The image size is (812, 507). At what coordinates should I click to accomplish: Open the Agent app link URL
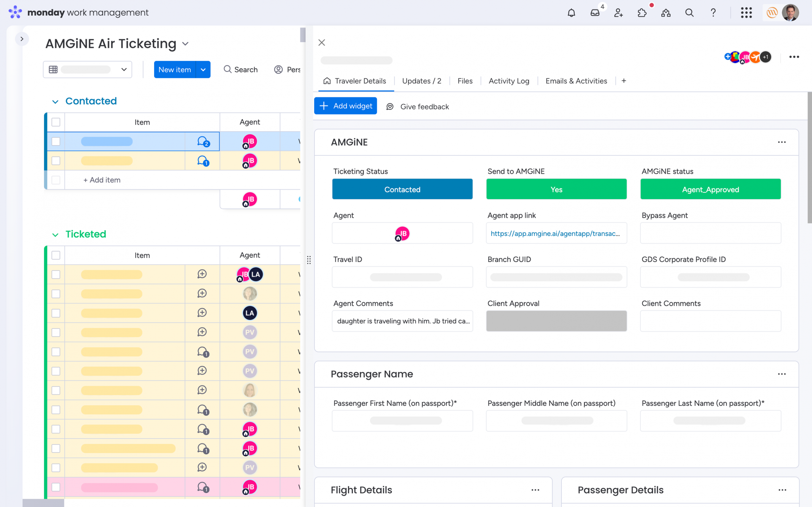coord(555,233)
